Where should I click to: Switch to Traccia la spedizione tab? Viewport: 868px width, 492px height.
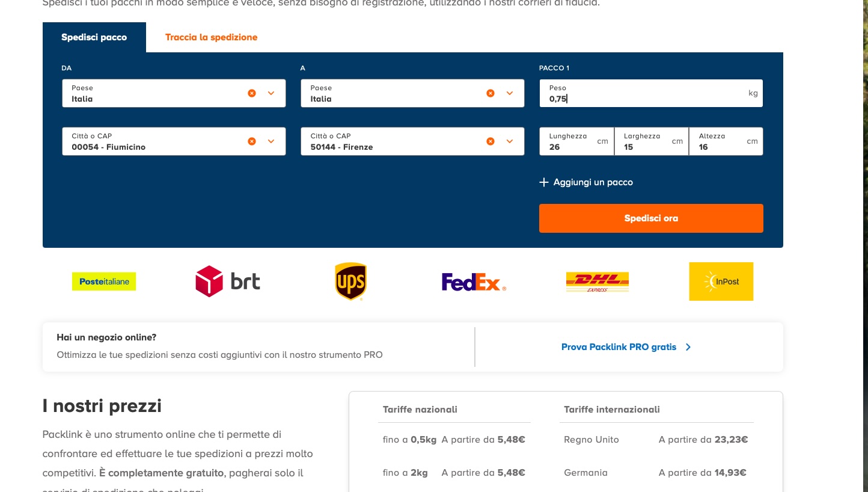211,37
